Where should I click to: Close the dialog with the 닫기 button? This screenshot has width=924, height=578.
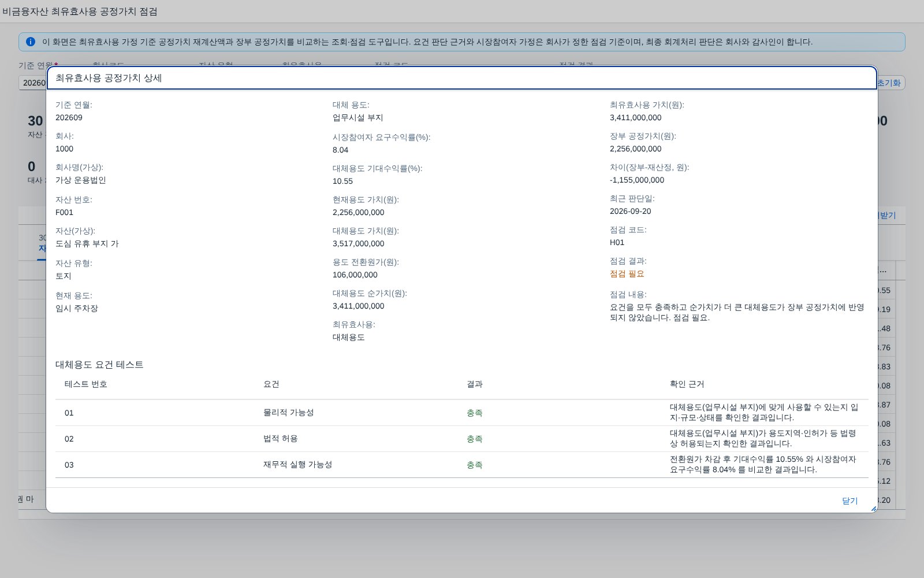coord(850,501)
